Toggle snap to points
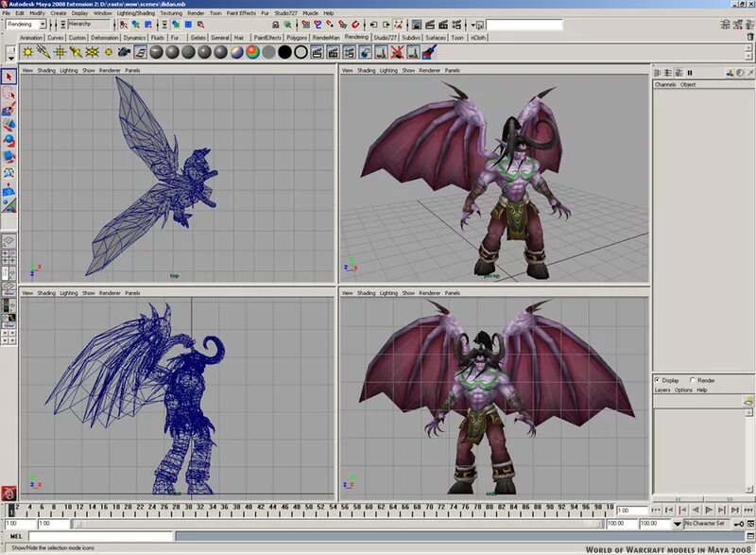Viewport: 756px width, 555px height. (330, 25)
